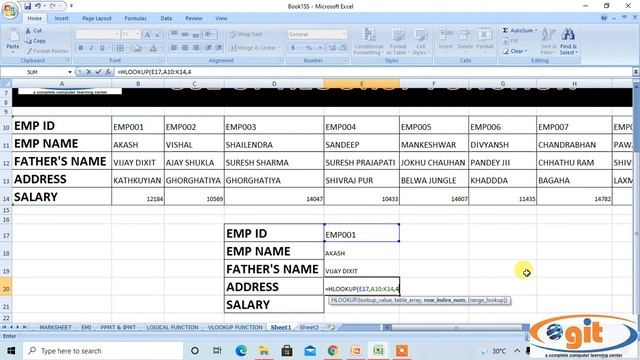Apply the Fill Color swatch
Image resolution: width=640 pixels, height=360 pixels.
[x=138, y=48]
